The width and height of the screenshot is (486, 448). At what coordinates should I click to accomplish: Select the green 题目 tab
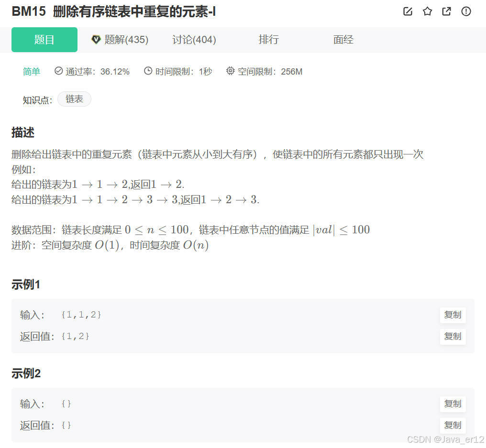(44, 40)
